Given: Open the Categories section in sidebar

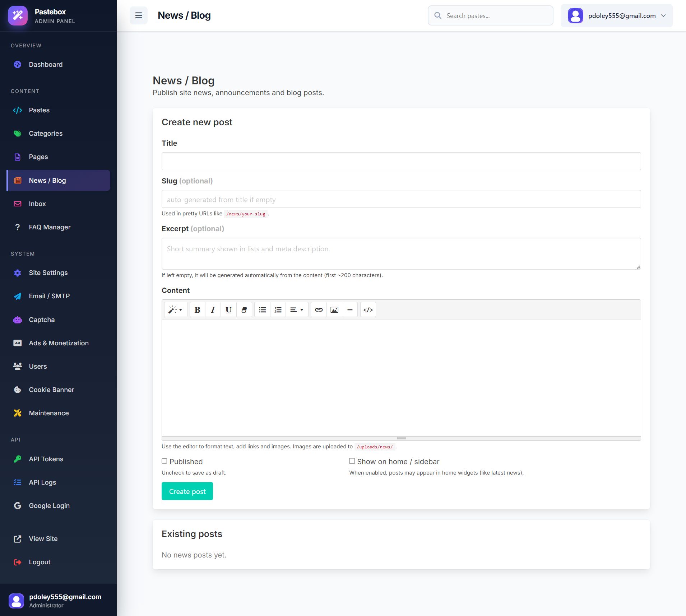Looking at the screenshot, I should point(46,134).
